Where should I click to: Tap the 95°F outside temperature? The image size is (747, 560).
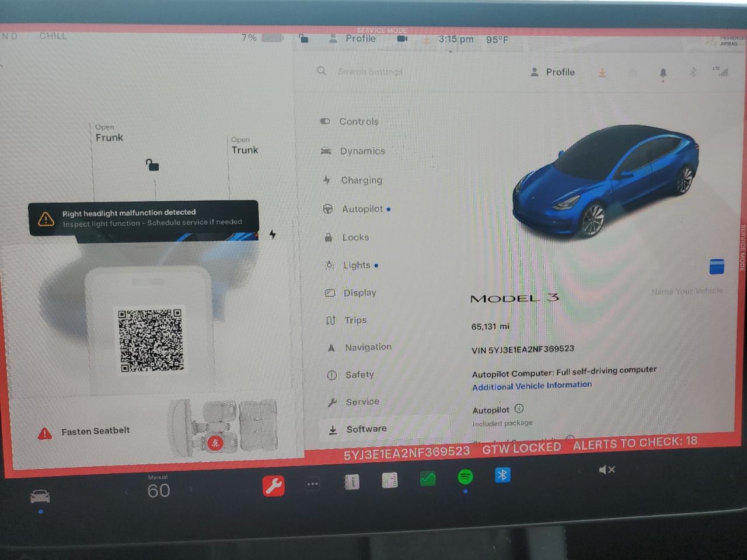497,40
